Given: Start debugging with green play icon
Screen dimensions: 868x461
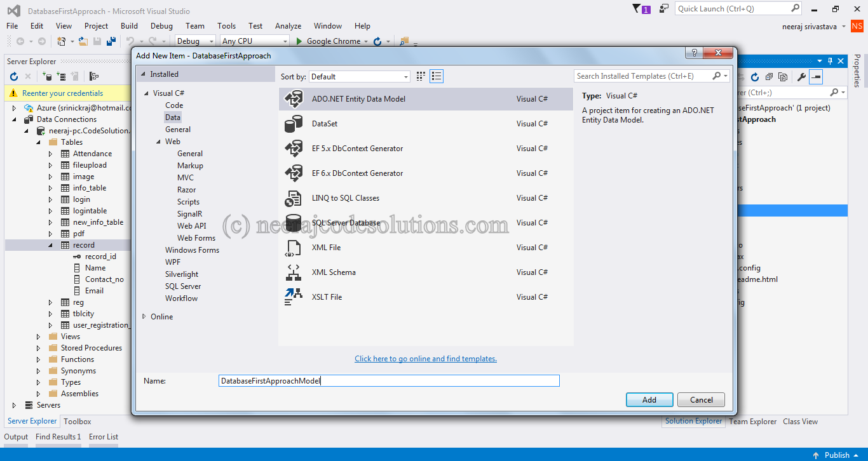Looking at the screenshot, I should point(299,41).
